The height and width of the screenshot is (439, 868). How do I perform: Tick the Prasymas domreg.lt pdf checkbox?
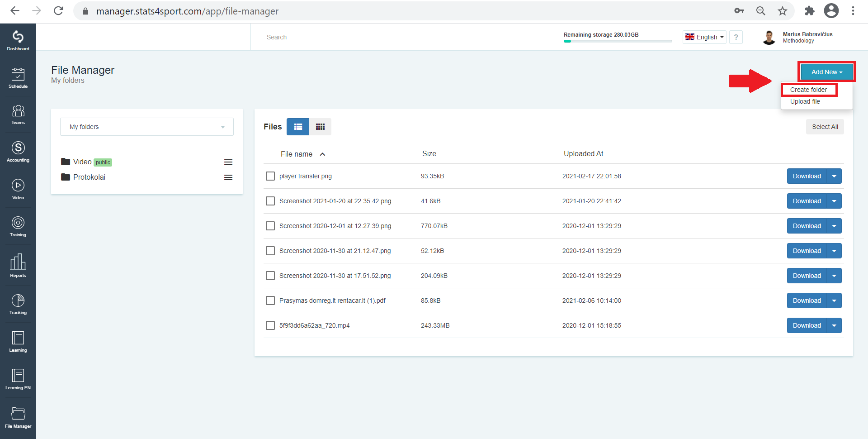click(x=270, y=301)
